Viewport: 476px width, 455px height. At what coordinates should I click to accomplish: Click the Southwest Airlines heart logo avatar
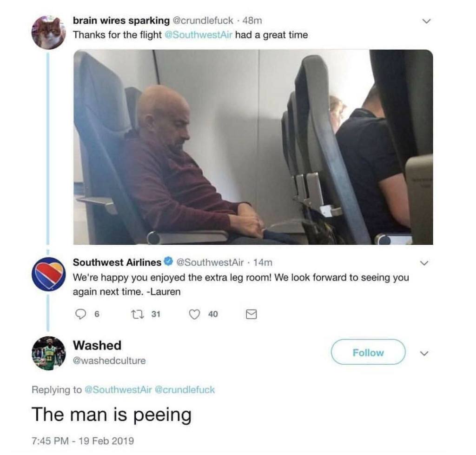48,274
